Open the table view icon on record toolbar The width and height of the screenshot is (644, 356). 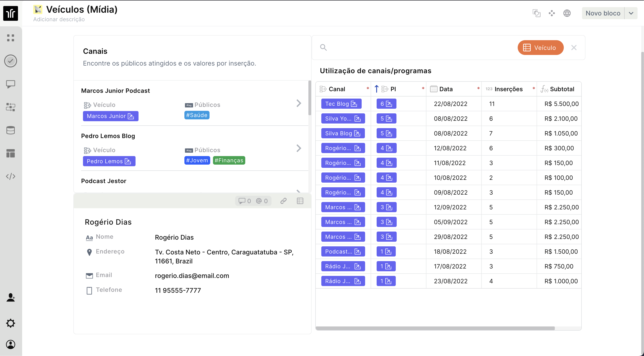(x=300, y=201)
